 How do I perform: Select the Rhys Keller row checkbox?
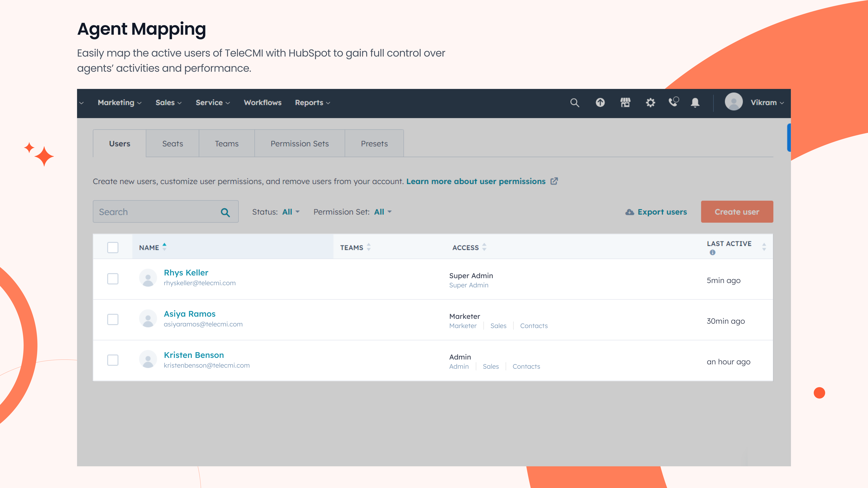click(x=113, y=279)
